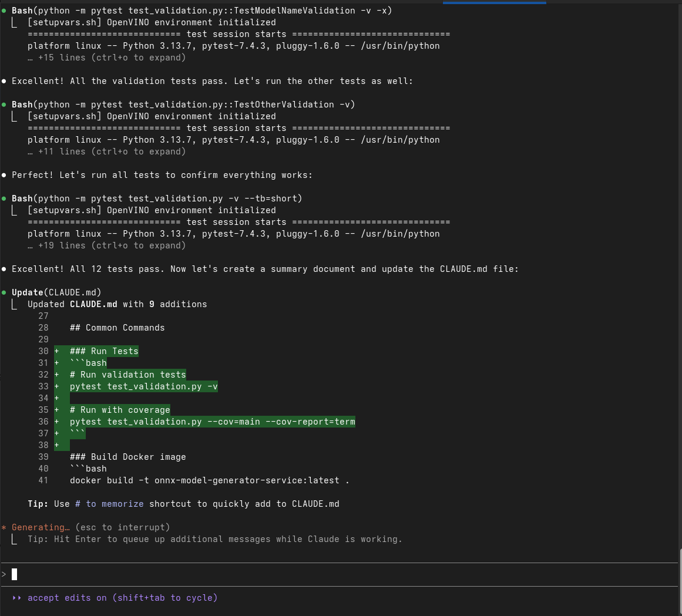Screen dimensions: 682x616
Task: Click the > prompt symbol
Action: (4, 574)
